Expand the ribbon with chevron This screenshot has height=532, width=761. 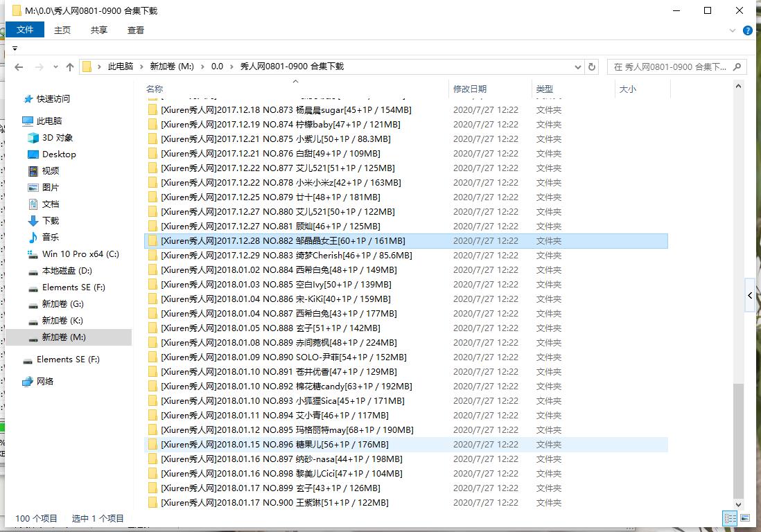point(733,30)
